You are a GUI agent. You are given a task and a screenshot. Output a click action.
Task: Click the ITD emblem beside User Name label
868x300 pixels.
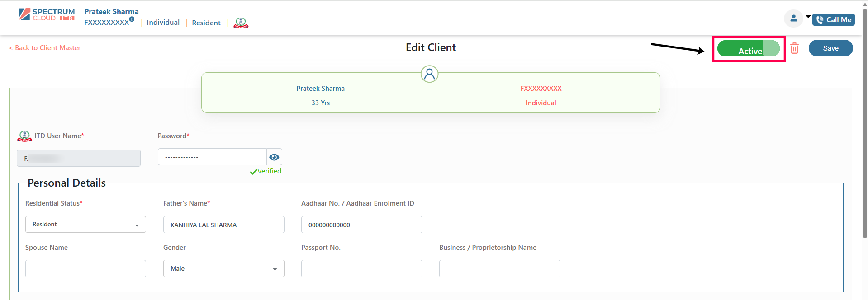coord(24,136)
